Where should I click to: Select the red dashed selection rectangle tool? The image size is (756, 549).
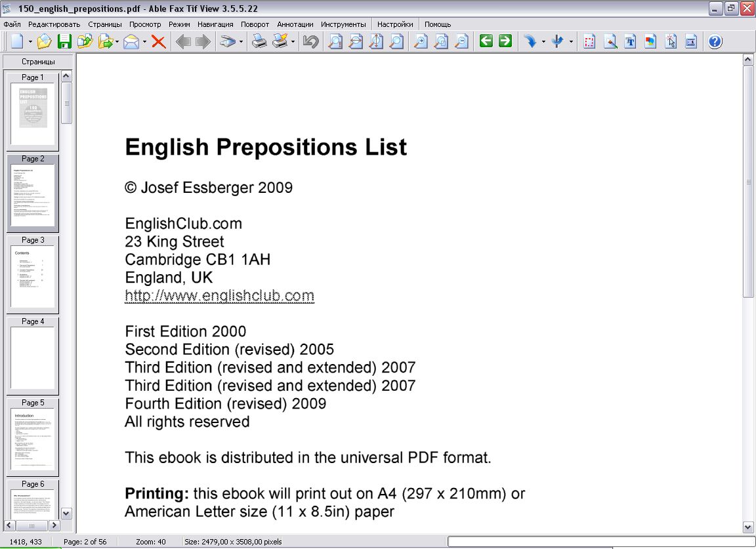pos(589,41)
